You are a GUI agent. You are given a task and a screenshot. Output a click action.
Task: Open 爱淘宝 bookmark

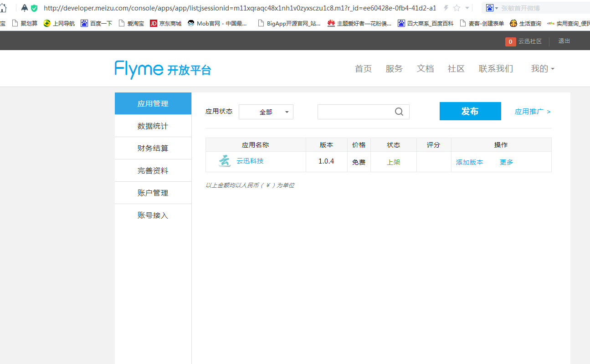[x=131, y=23]
